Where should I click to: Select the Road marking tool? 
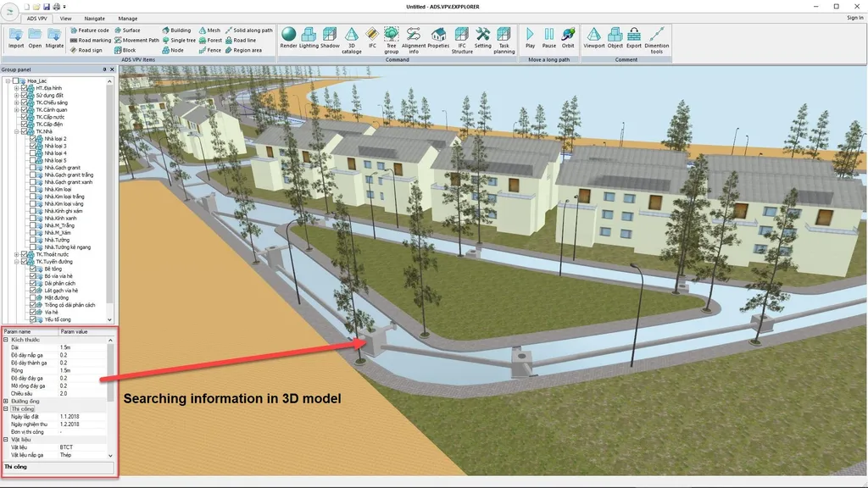pyautogui.click(x=91, y=41)
